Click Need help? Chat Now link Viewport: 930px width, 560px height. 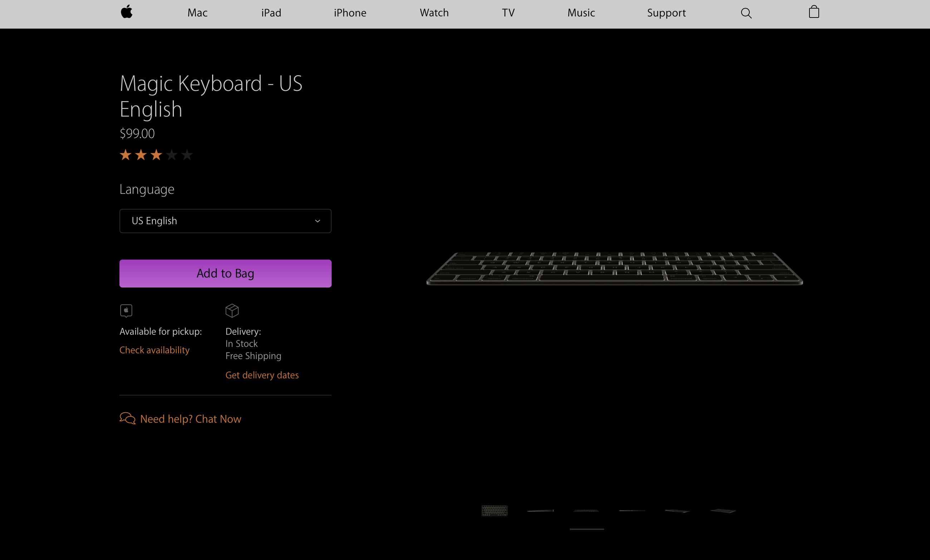click(x=190, y=419)
